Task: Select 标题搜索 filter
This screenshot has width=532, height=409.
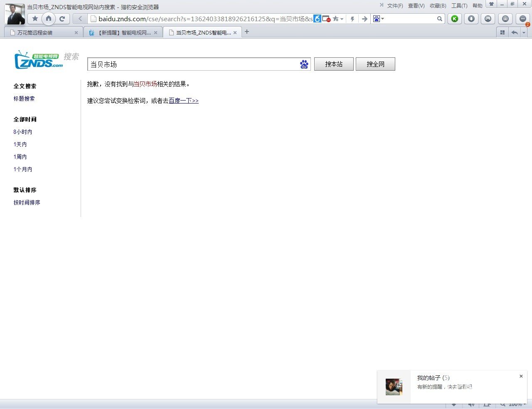Action: click(24, 99)
